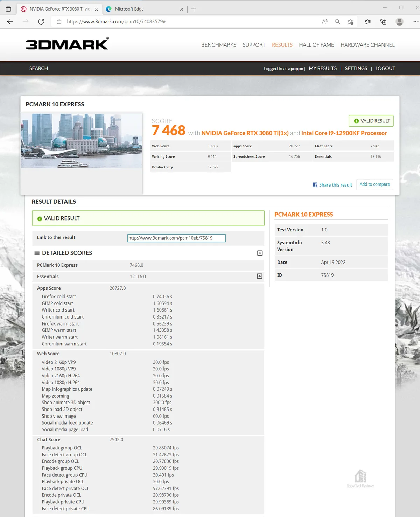Image resolution: width=420 pixels, height=517 pixels.
Task: Click the Apps Score 20 727 cell
Action: [x=272, y=146]
